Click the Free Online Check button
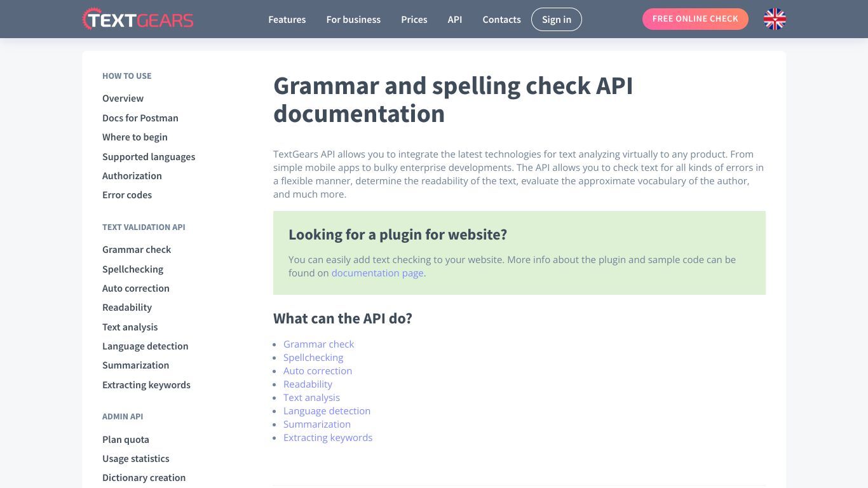 pyautogui.click(x=695, y=19)
